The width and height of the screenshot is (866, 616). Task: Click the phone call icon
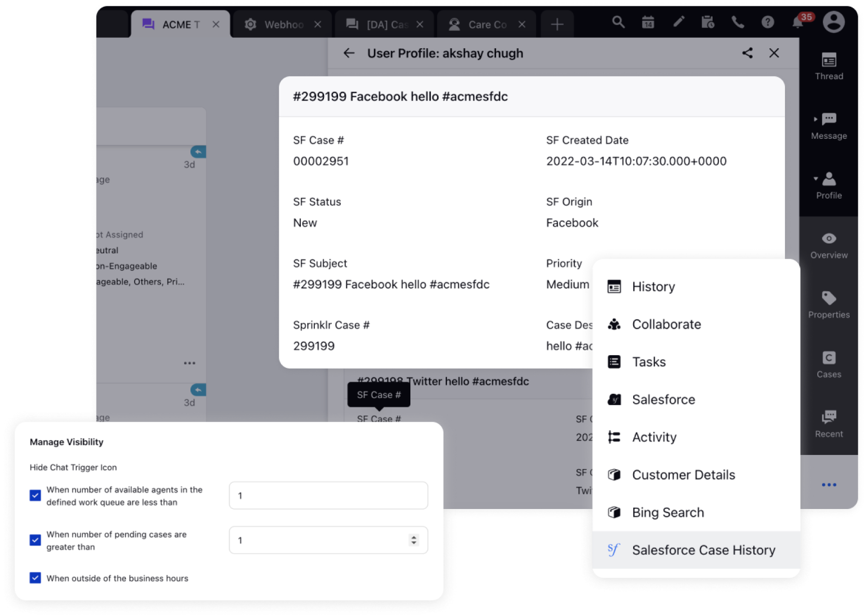coord(738,22)
